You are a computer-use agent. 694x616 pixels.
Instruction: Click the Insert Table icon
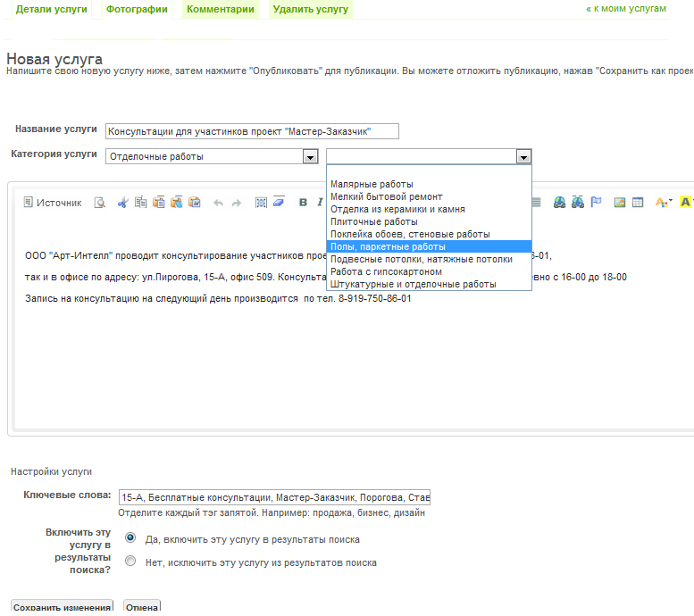pyautogui.click(x=638, y=203)
